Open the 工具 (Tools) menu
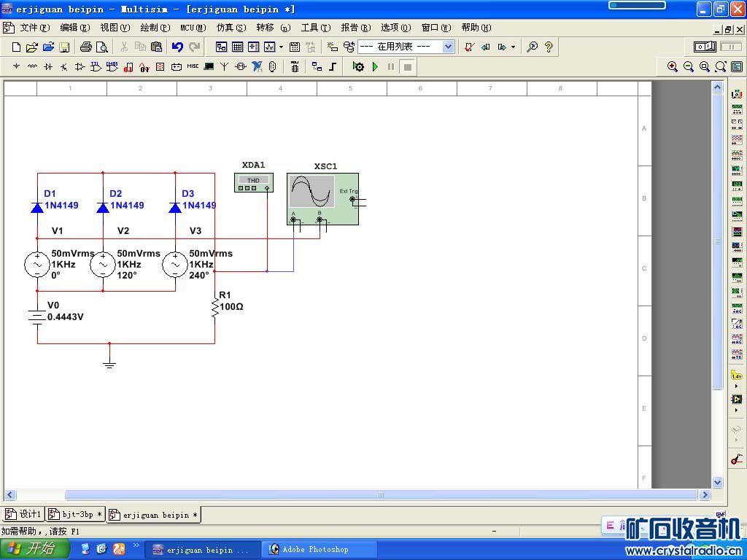Image resolution: width=747 pixels, height=560 pixels. pyautogui.click(x=315, y=28)
